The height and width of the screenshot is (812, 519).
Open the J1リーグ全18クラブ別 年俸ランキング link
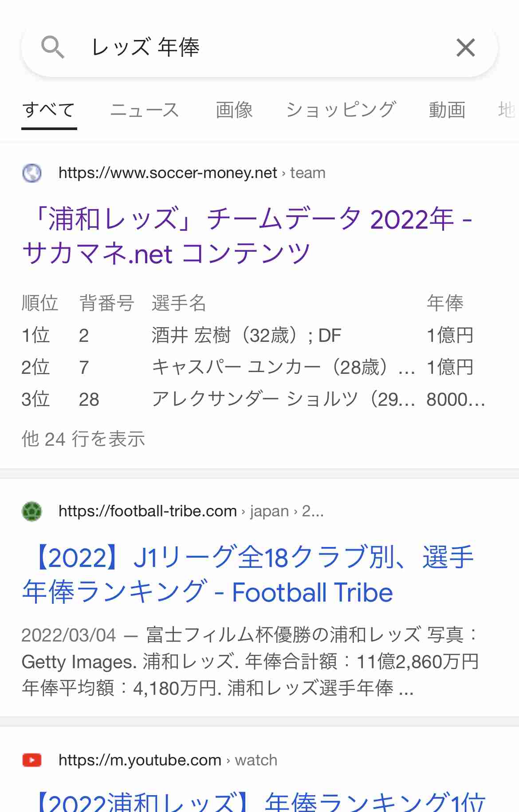coord(248,575)
